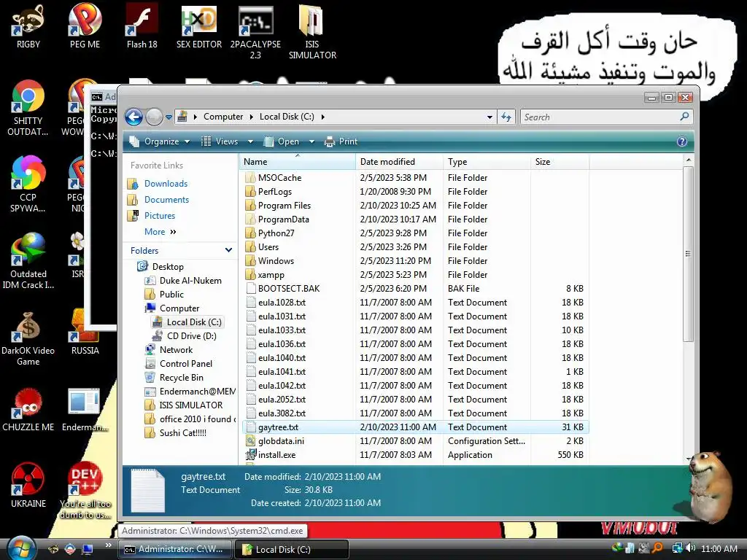Sort by Size column header
Image resolution: width=747 pixels, height=560 pixels.
coord(560,162)
